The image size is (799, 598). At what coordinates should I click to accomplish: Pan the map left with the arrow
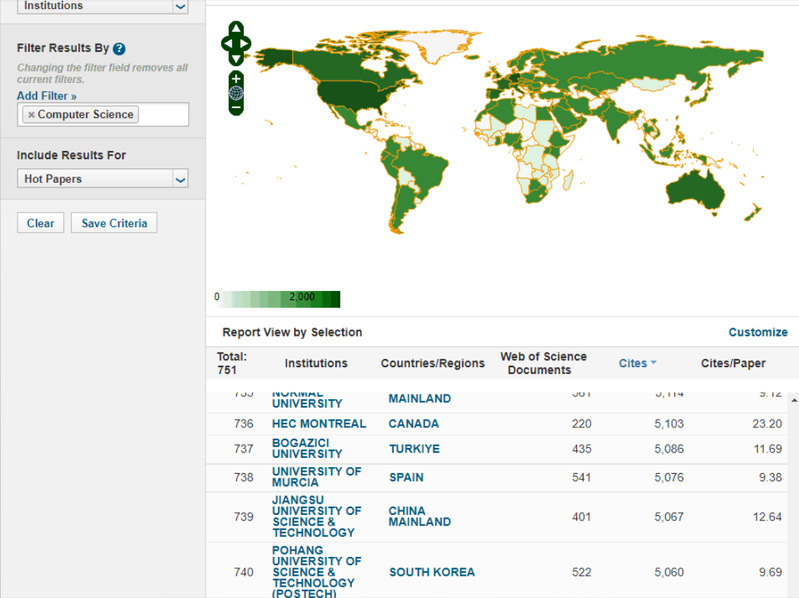coord(225,44)
